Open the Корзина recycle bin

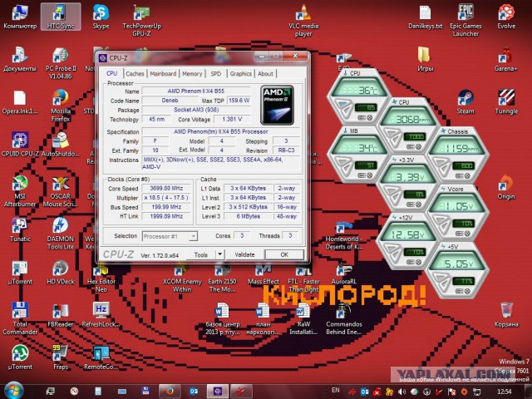506,314
